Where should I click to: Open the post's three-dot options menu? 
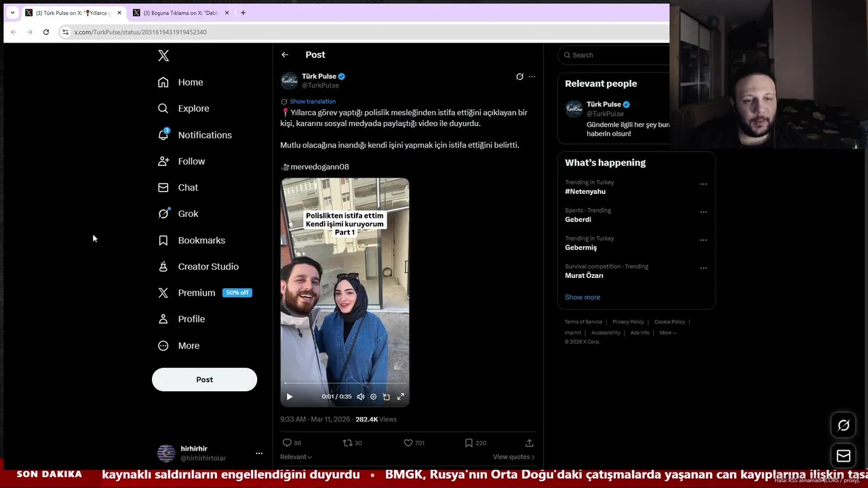pyautogui.click(x=532, y=77)
